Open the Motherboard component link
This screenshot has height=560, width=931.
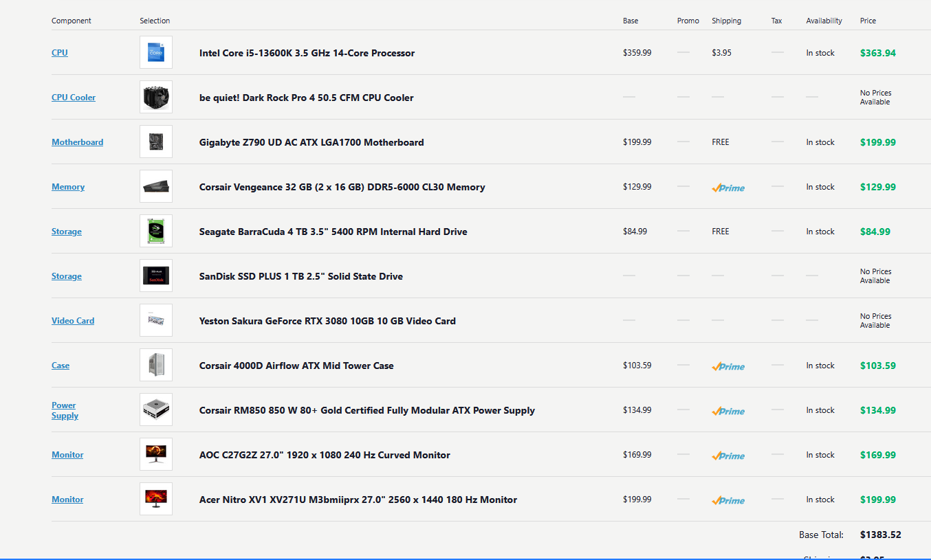[x=78, y=142]
